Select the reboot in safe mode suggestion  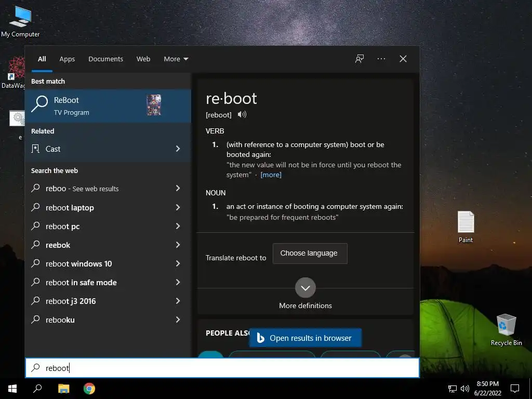(81, 282)
